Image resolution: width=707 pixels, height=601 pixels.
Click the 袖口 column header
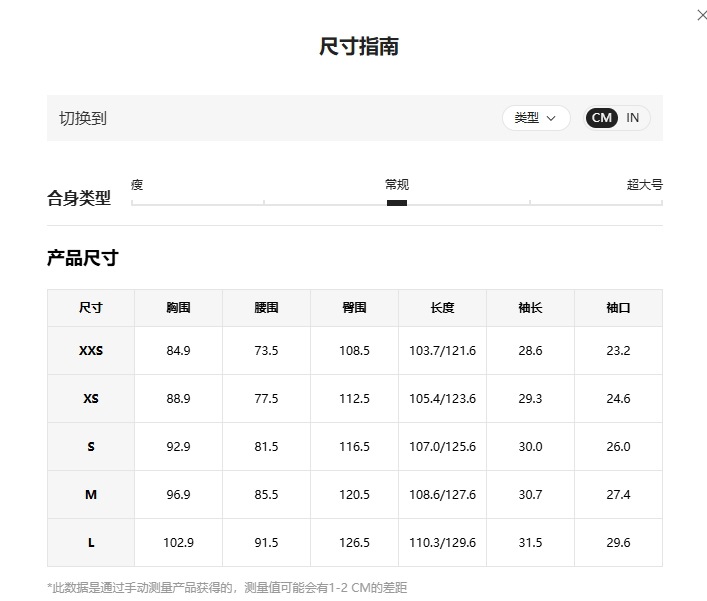(x=618, y=308)
